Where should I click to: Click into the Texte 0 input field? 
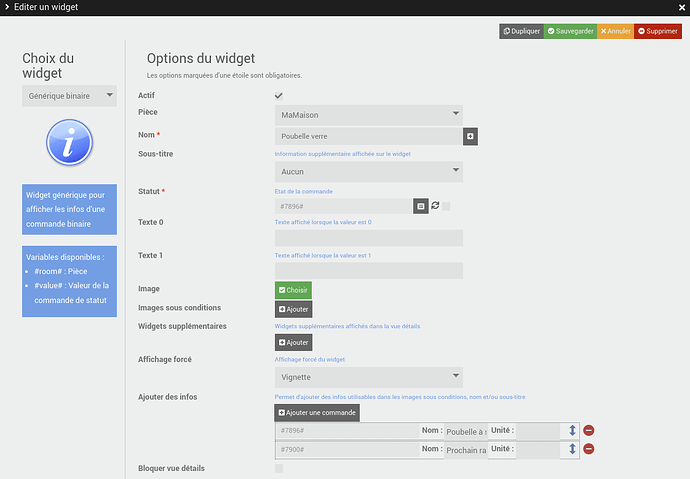pyautogui.click(x=368, y=238)
